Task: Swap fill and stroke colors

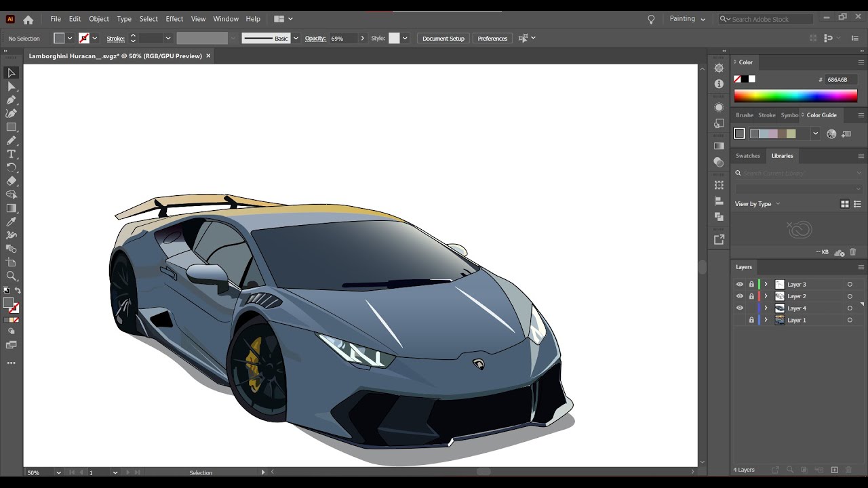Action: tap(18, 290)
